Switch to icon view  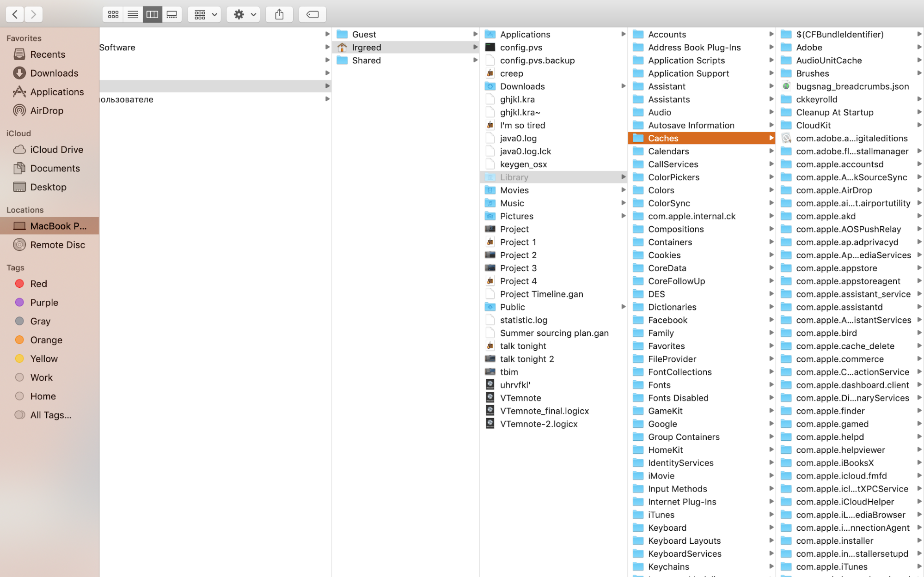(x=113, y=14)
